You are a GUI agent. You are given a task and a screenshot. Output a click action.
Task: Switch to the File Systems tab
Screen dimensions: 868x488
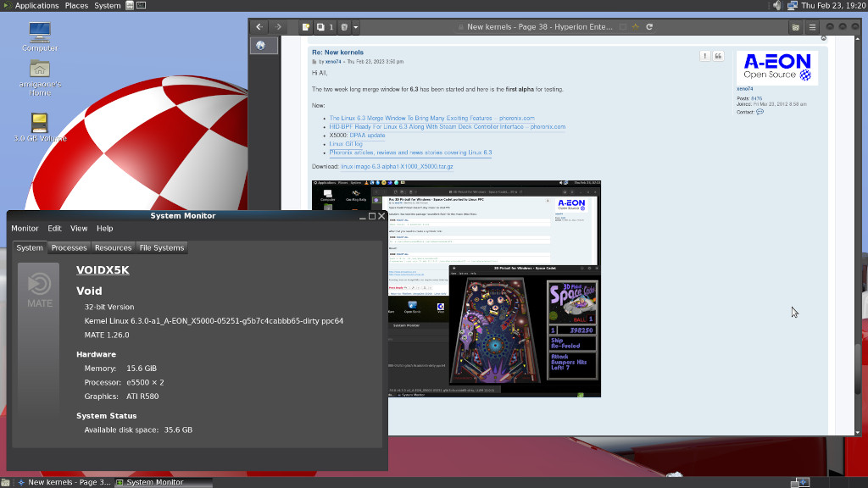pos(162,248)
